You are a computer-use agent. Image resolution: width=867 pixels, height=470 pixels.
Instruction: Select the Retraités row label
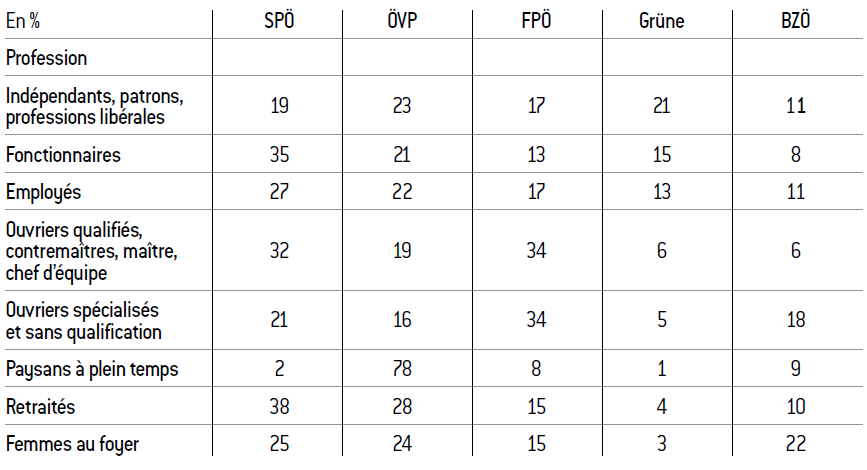[x=41, y=407]
